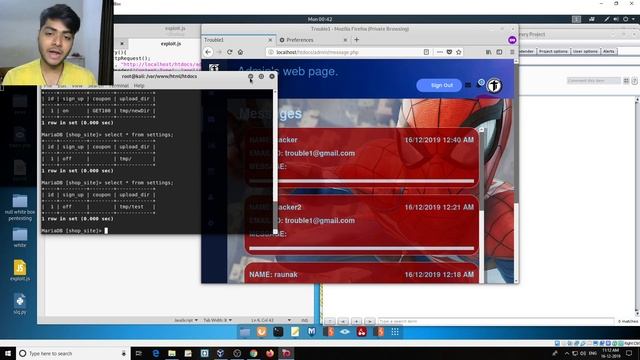Click the private browsing mask icon

(512, 40)
